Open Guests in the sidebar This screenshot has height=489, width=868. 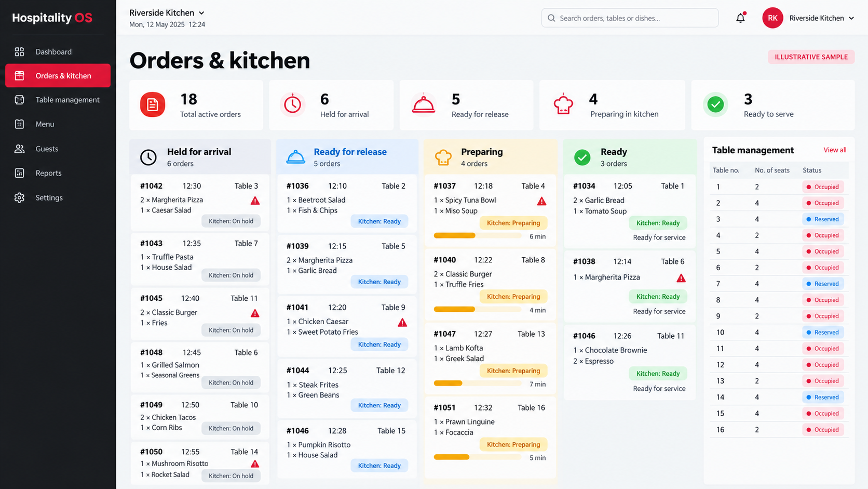[x=58, y=149]
